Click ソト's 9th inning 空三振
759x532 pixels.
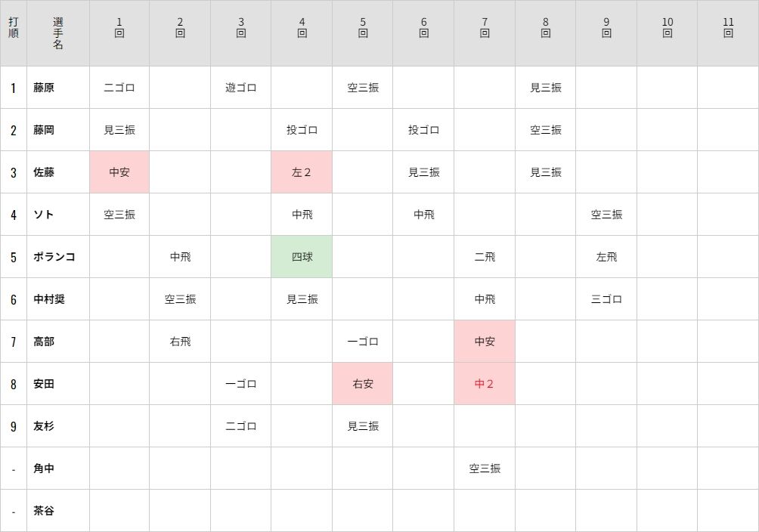[x=606, y=215]
